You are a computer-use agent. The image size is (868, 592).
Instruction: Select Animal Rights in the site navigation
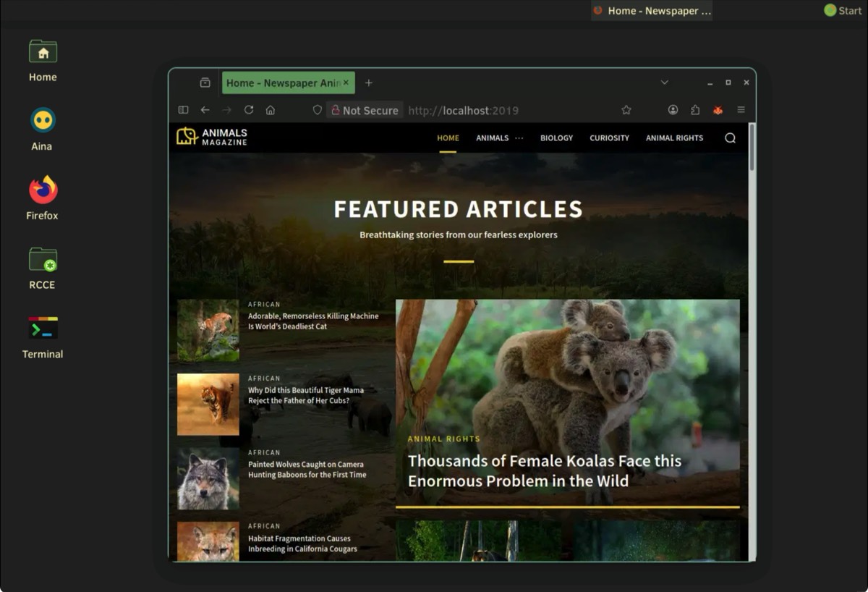pyautogui.click(x=674, y=138)
